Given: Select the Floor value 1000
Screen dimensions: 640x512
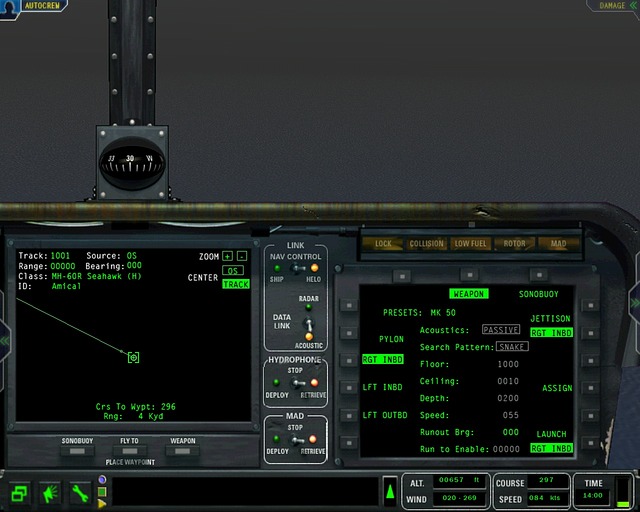Looking at the screenshot, I should pyautogui.click(x=508, y=364).
